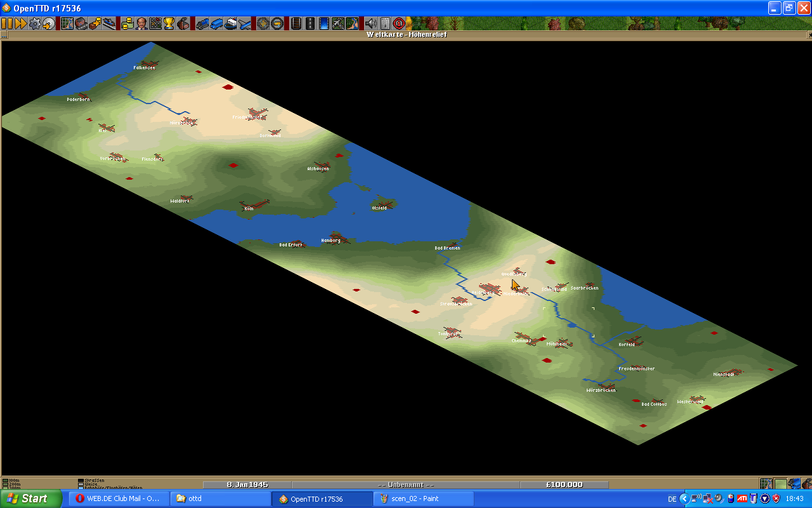Screen dimensions: 812x508
Task: Show the ship list
Action: [230, 23]
